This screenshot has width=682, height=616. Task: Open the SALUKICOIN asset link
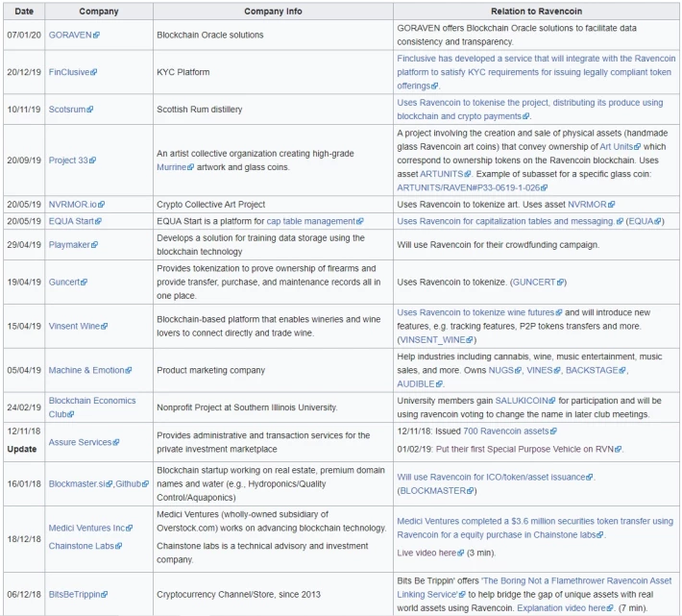[x=525, y=401]
